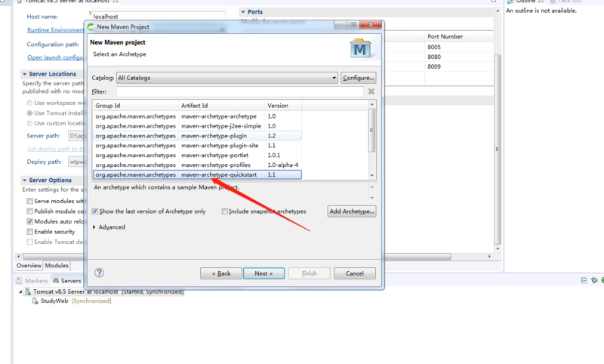Click the New Maven Project title bar icon
The height and width of the screenshot is (364, 604).
pos(91,26)
